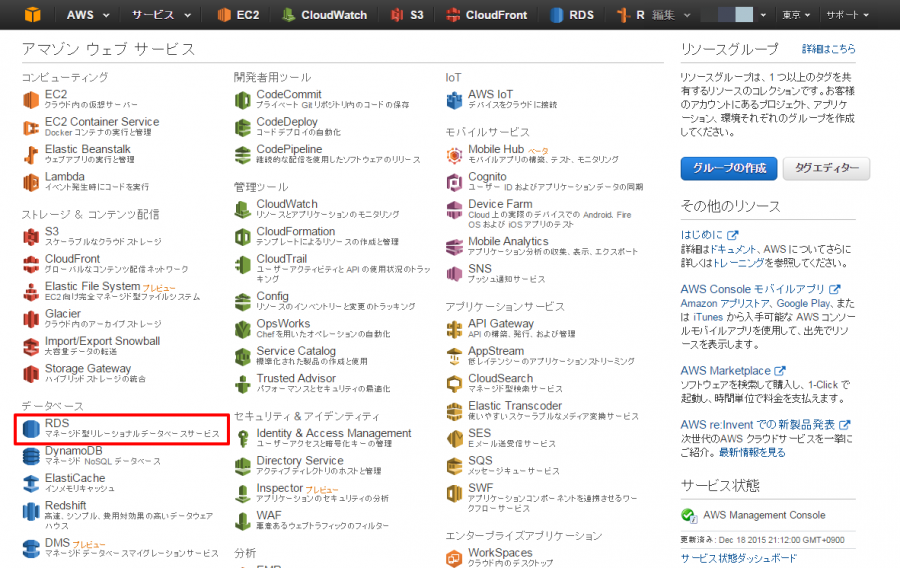The height and width of the screenshot is (568, 900).
Task: Open the Elastic File System link
Action: (x=92, y=286)
